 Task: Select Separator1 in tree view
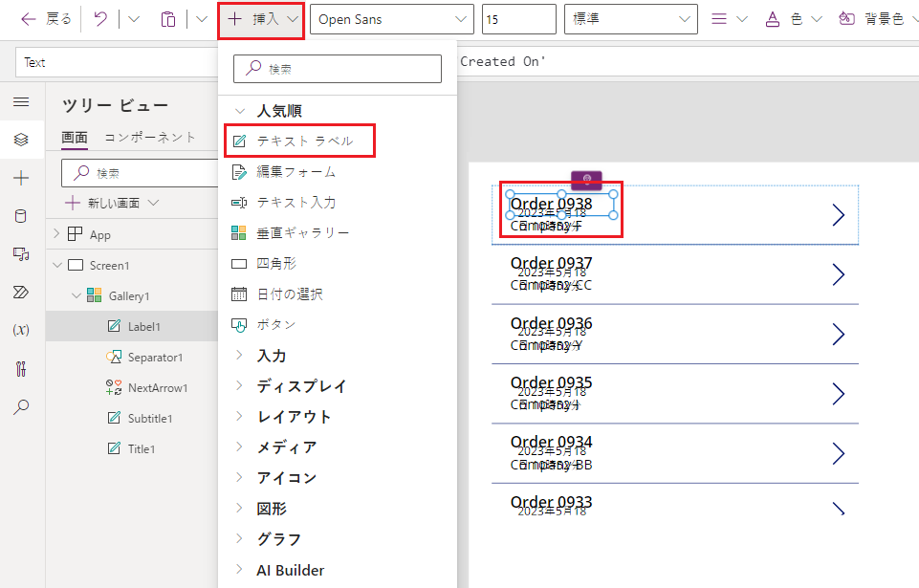[x=155, y=357]
